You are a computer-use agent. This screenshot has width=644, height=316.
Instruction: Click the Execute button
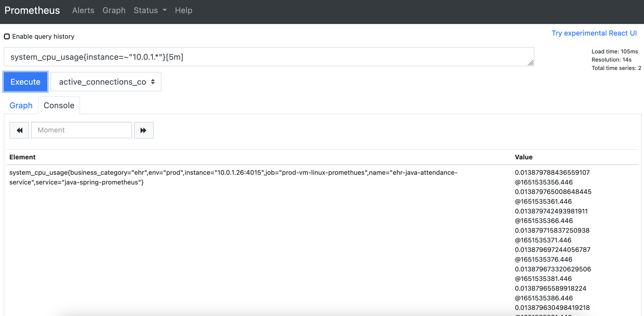[26, 82]
